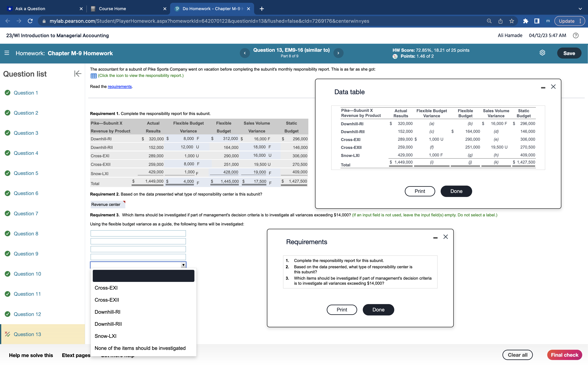Toggle the fifth investigation dropdown arrow
The height and width of the screenshot is (367, 588).
click(x=183, y=265)
